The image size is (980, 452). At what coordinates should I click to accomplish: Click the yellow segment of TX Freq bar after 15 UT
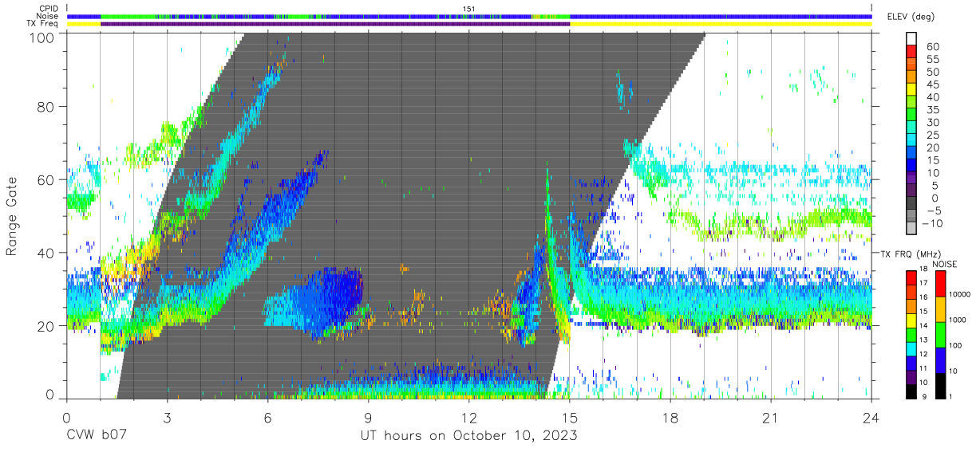tap(721, 24)
